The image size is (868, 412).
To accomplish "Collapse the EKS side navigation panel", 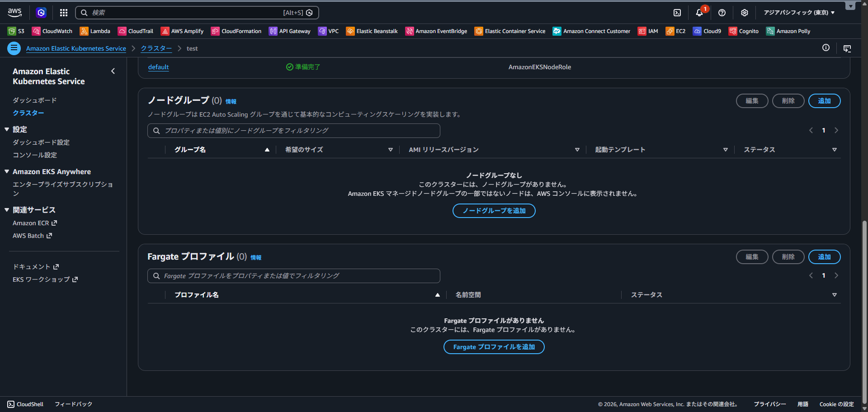I will tap(113, 71).
